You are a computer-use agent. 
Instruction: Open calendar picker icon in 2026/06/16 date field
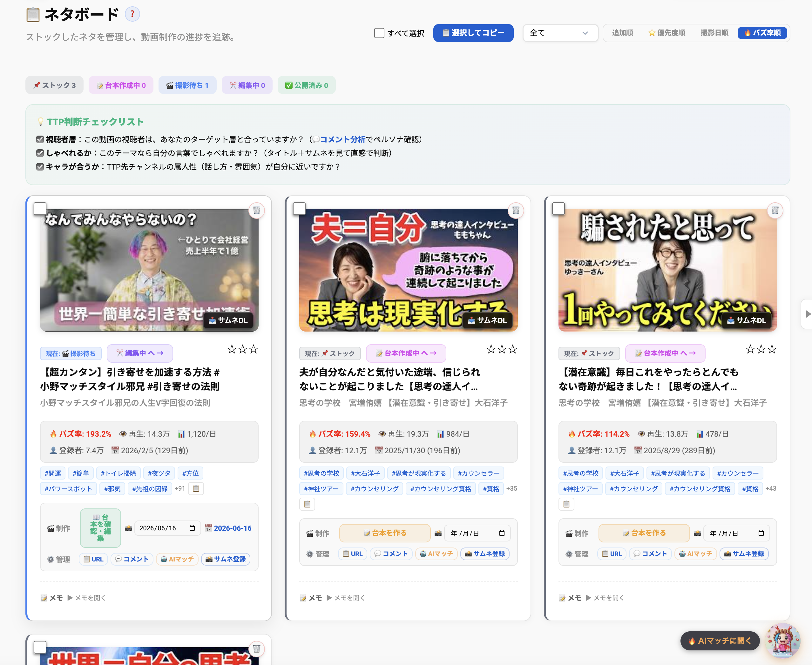click(x=193, y=528)
